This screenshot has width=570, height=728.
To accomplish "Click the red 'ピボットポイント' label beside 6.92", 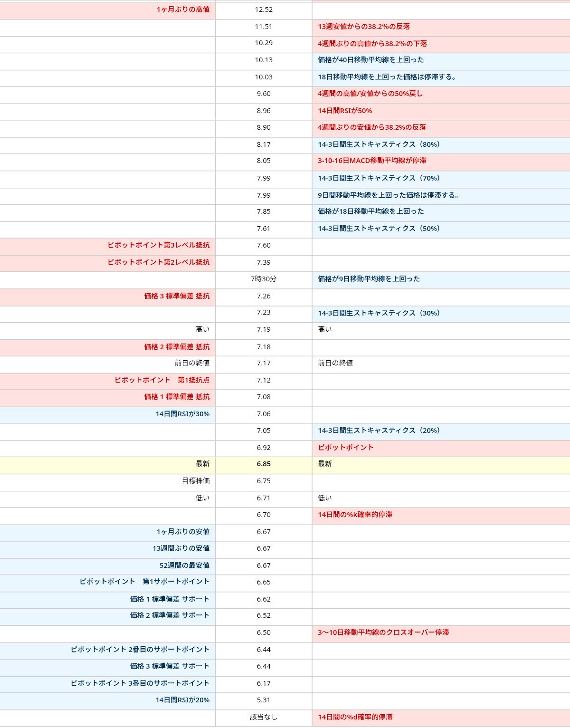I will 346,448.
